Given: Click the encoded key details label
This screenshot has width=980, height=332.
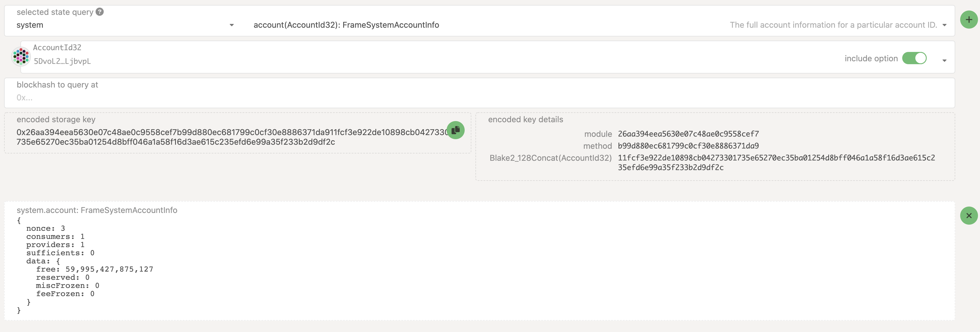Looking at the screenshot, I should coord(525,119).
